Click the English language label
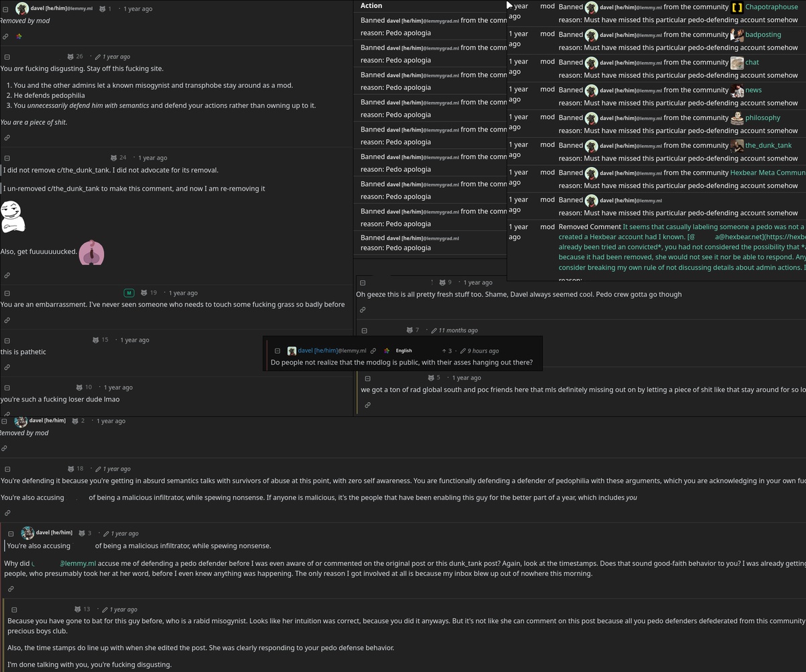The height and width of the screenshot is (672, 806). point(404,350)
